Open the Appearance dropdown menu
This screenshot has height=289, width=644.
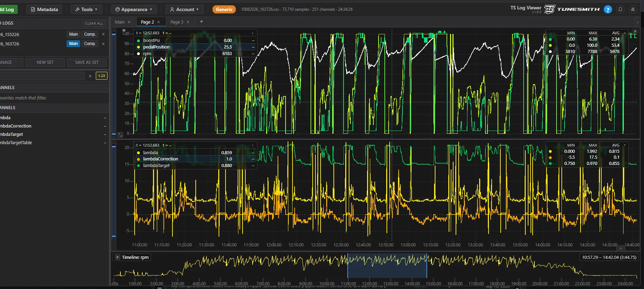coord(134,9)
